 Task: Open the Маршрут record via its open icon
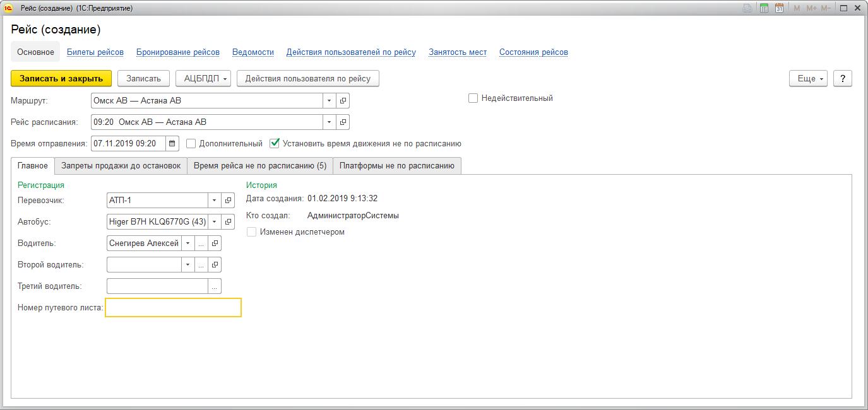point(343,100)
